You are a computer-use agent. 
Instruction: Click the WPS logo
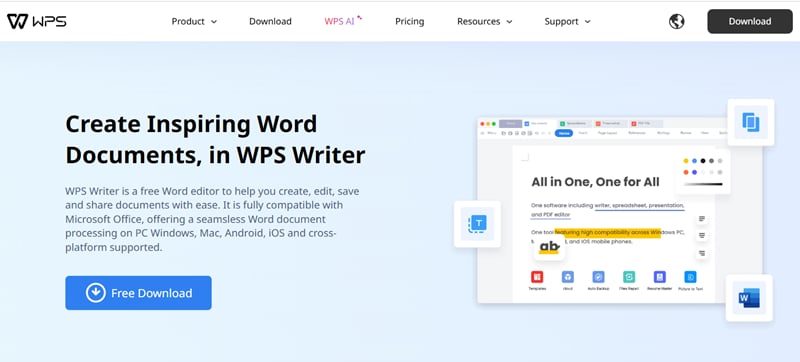tap(37, 21)
